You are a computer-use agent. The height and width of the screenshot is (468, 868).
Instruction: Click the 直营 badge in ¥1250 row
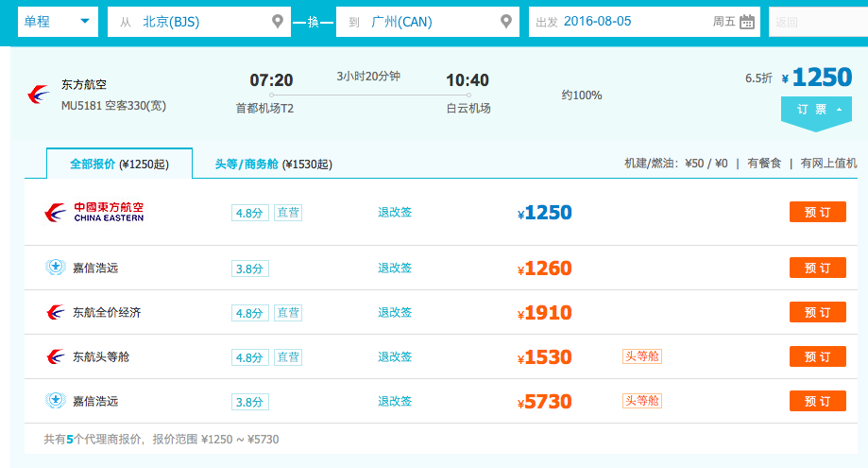(x=288, y=213)
